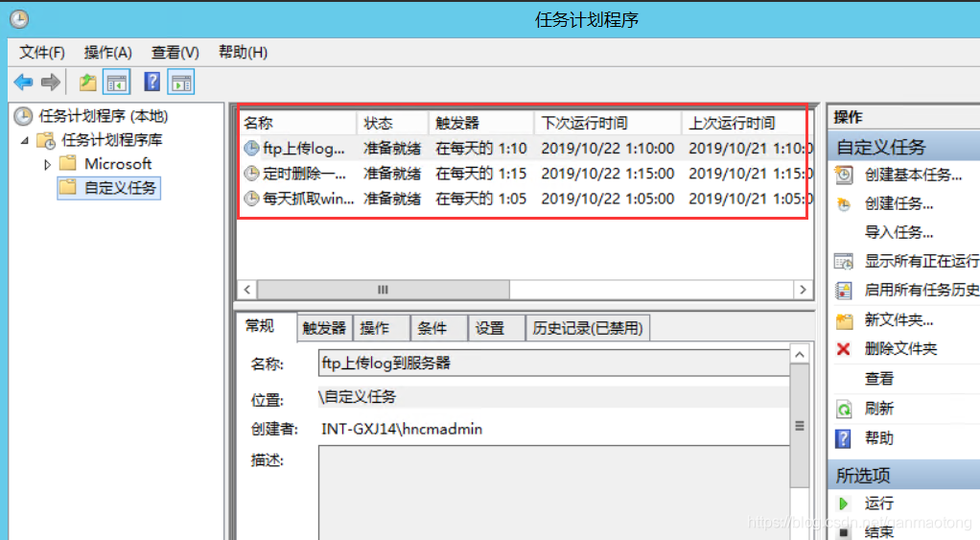Click the 显示所有正在运行 icon
980x540 pixels.
point(844,261)
